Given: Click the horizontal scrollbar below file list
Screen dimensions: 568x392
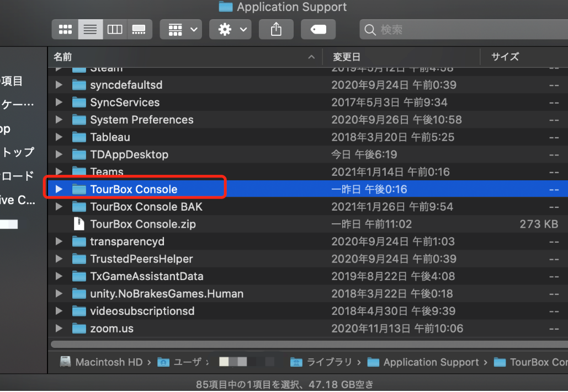Looking at the screenshot, I should pos(309,344).
